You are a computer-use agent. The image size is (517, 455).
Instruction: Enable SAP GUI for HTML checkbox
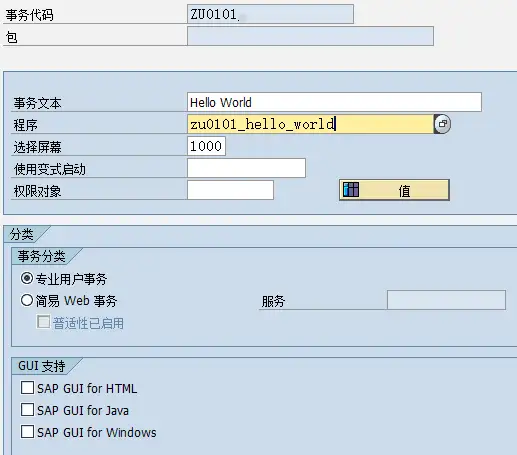click(27, 388)
